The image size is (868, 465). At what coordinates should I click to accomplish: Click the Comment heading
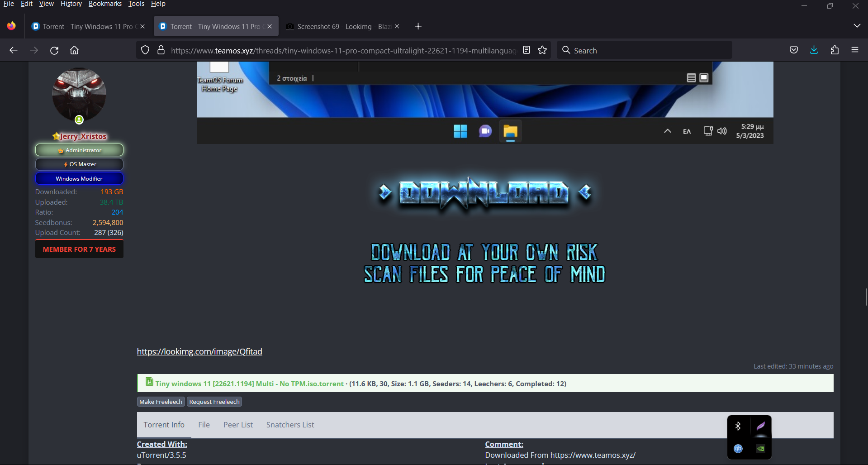pyautogui.click(x=504, y=444)
